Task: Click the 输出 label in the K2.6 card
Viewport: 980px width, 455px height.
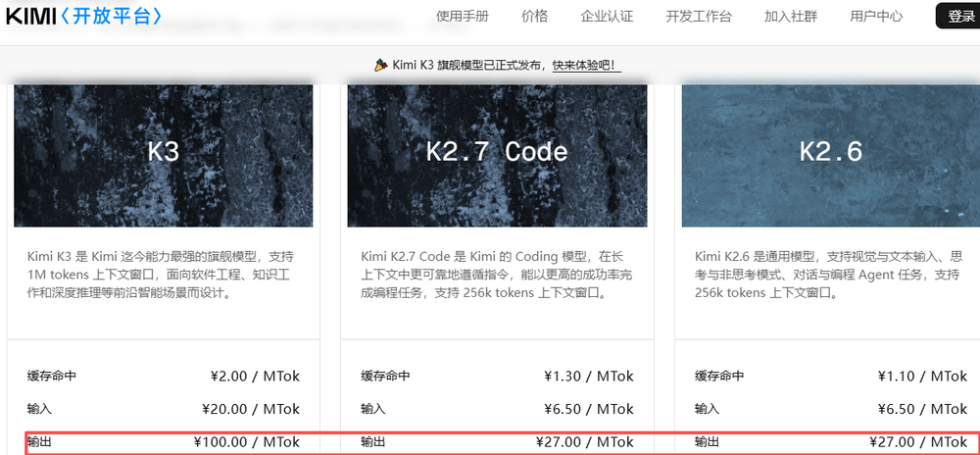Action: (707, 442)
